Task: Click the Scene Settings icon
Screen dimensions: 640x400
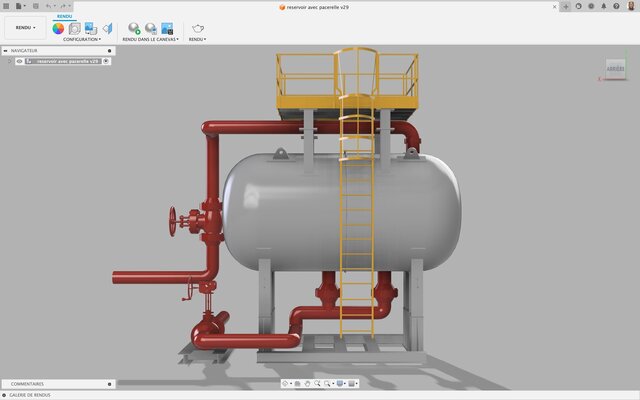Action: (x=74, y=28)
